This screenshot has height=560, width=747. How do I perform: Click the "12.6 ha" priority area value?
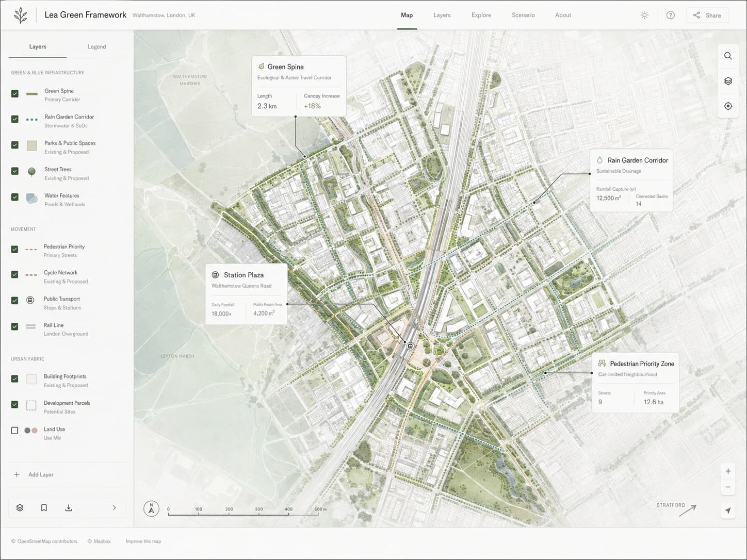coord(654,402)
